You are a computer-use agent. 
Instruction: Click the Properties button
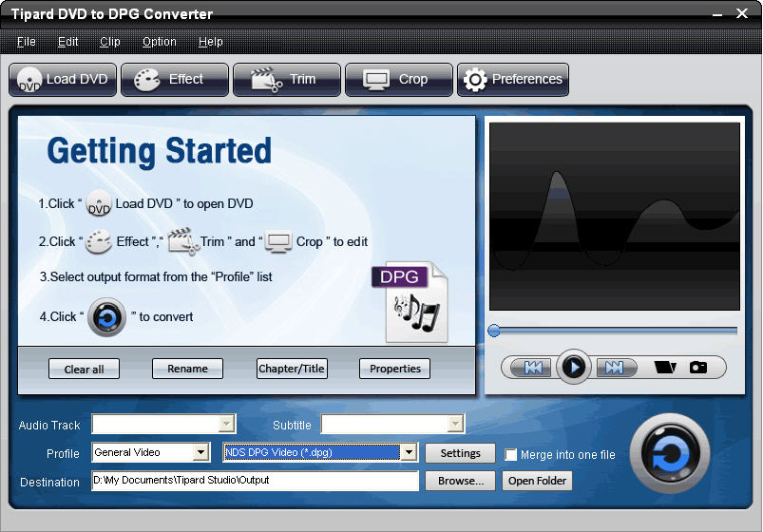click(x=394, y=369)
